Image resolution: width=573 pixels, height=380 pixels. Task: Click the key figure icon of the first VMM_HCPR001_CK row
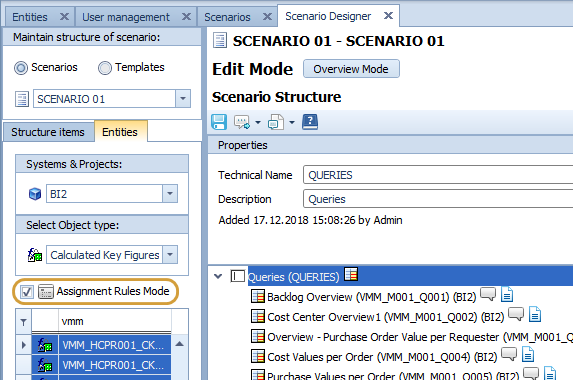[x=45, y=345]
